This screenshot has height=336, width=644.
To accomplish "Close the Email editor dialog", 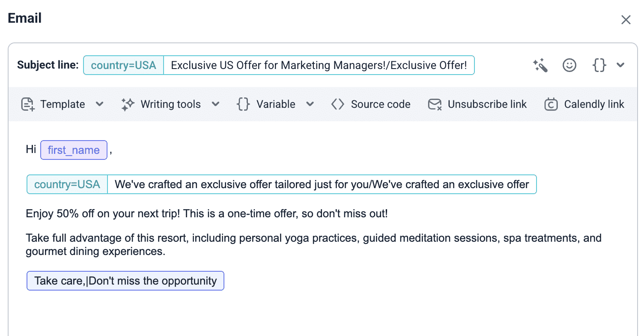I will tap(626, 20).
